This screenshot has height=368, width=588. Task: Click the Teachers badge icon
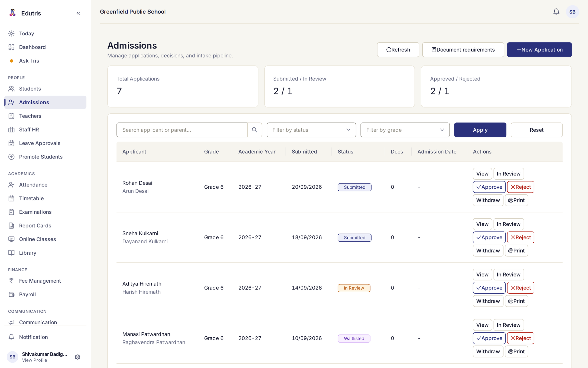point(12,116)
